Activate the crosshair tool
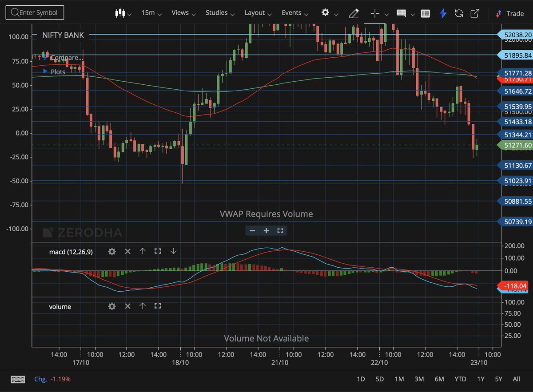Viewport: 533px width, 392px height. click(x=375, y=13)
